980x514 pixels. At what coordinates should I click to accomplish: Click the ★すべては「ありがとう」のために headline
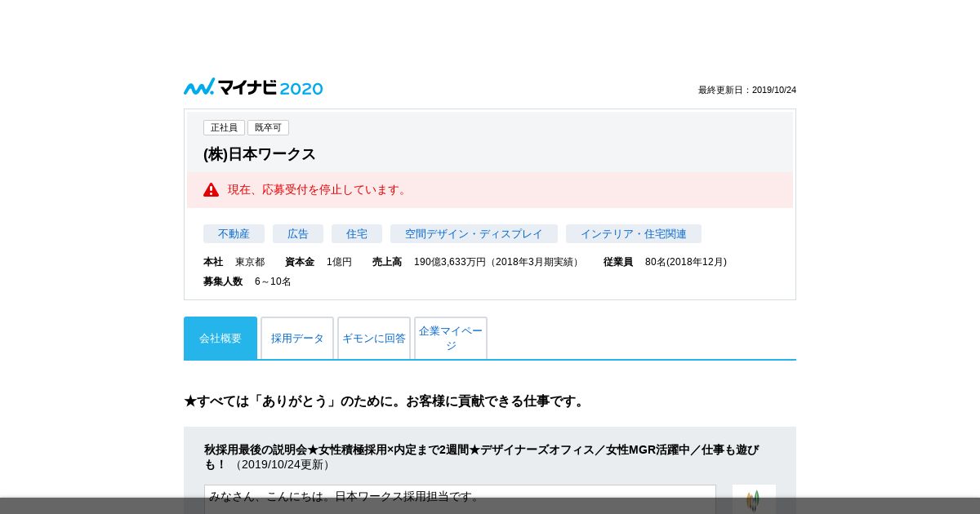point(385,401)
